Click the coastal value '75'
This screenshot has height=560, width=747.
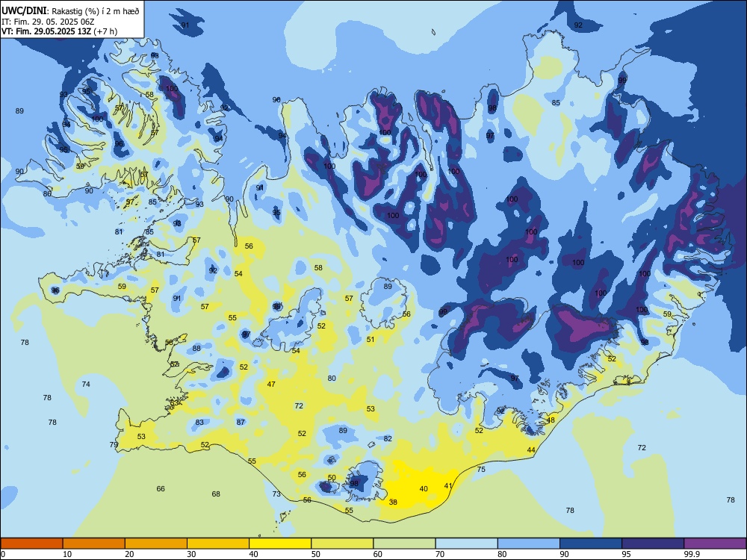pyautogui.click(x=481, y=469)
